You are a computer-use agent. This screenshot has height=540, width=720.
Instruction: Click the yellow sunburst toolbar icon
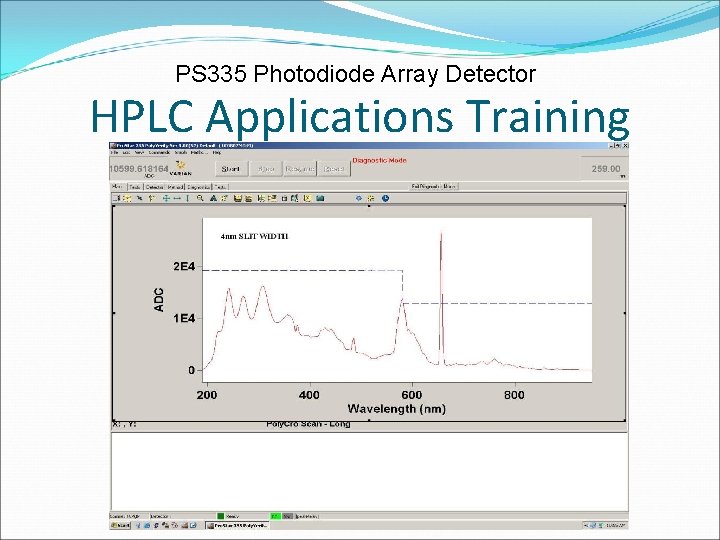pos(371,198)
